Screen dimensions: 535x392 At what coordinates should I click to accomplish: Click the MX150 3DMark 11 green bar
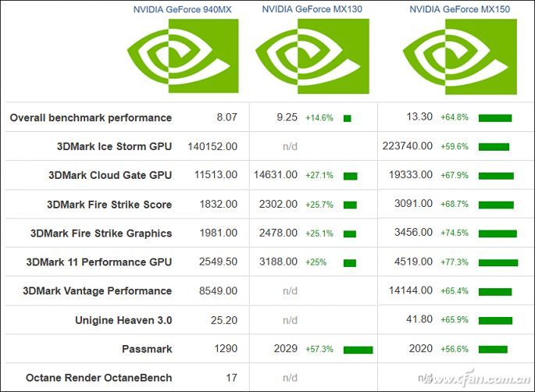[498, 262]
